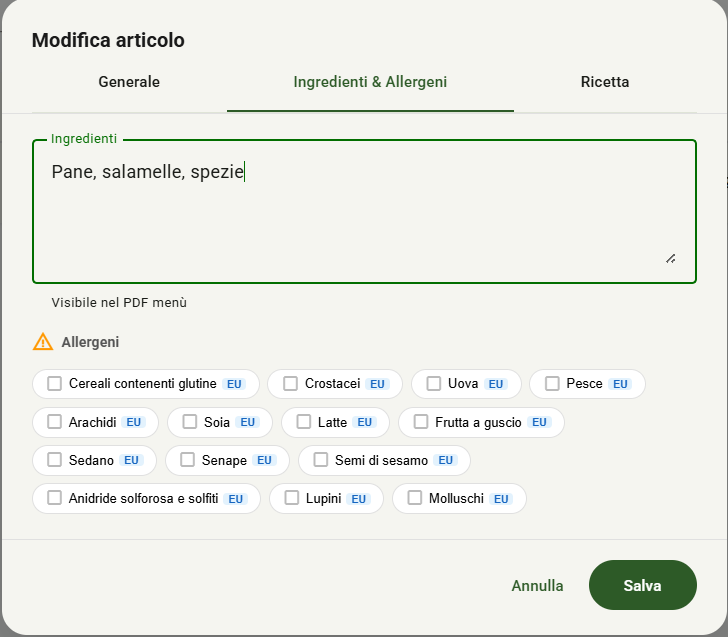Screen dimensions: 728x637
Task: Check the Lupini allergen box
Action: click(x=292, y=498)
